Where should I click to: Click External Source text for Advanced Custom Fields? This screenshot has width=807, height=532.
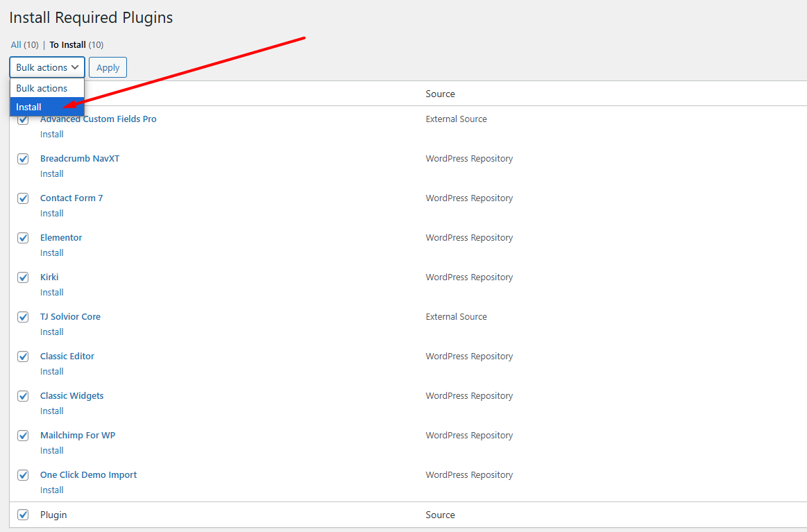coord(456,119)
